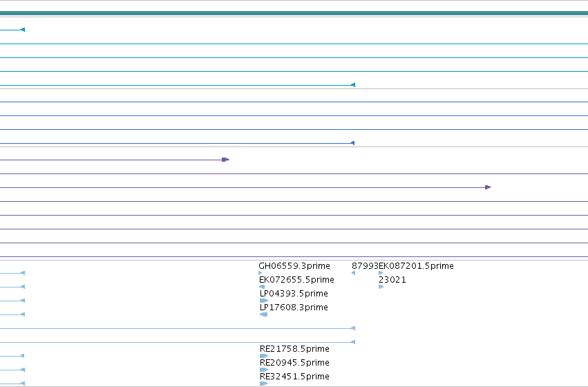Click the small arrow glyph beneath 87993

click(x=353, y=273)
